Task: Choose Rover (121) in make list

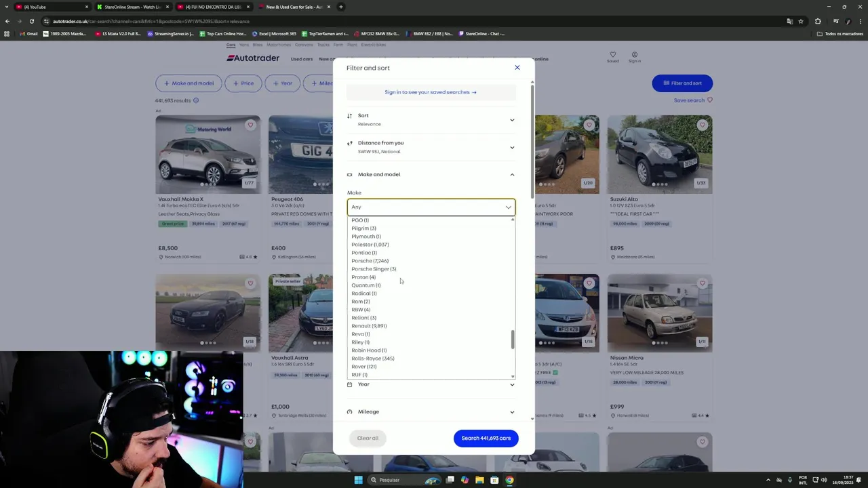Action: pyautogui.click(x=363, y=367)
